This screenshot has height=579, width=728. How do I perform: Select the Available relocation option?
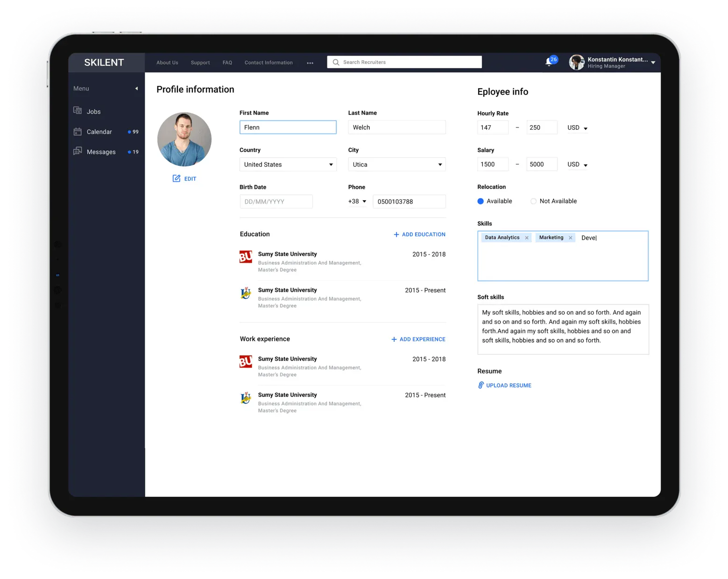pos(481,201)
